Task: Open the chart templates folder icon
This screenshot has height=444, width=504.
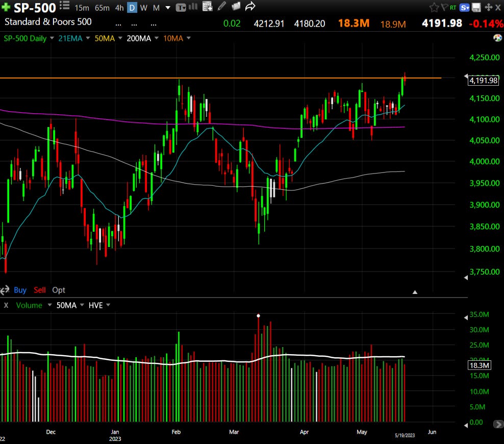Action: coord(236,6)
